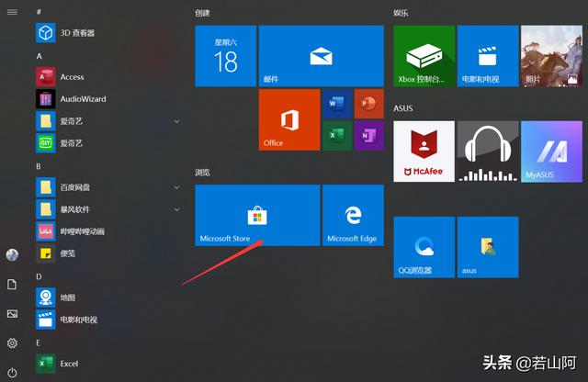Open Settings gear in left rail
This screenshot has width=588, height=382.
pos(12,343)
